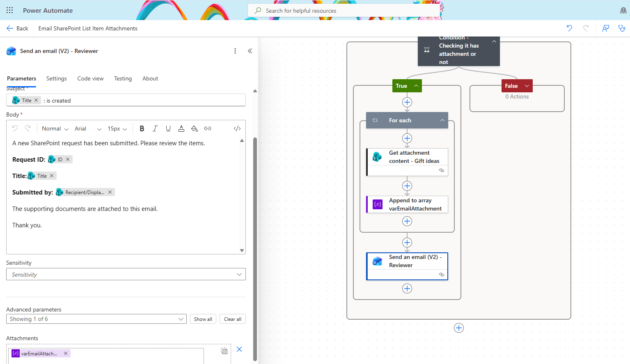
Task: Click the '0 Actions' text in False branch
Action: 517,96
